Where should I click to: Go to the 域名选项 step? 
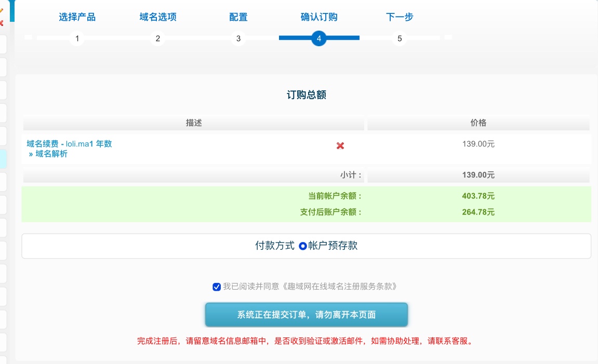[x=157, y=17]
